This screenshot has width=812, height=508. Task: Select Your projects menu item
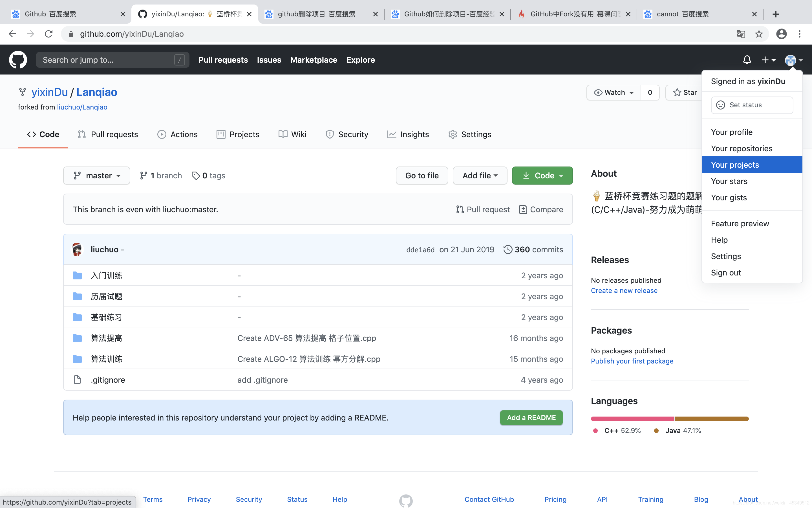coord(752,165)
